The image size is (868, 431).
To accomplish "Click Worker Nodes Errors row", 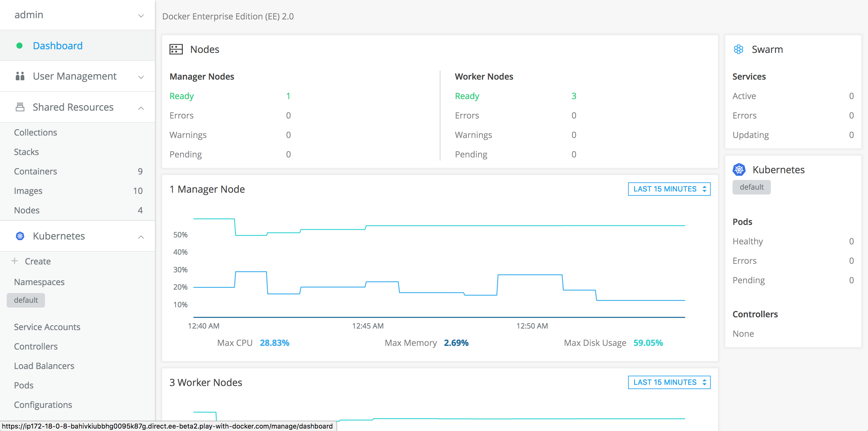I will coord(515,115).
